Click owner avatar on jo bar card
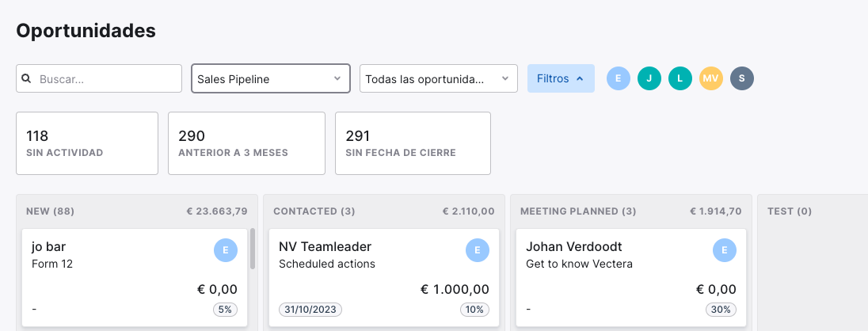 point(226,250)
